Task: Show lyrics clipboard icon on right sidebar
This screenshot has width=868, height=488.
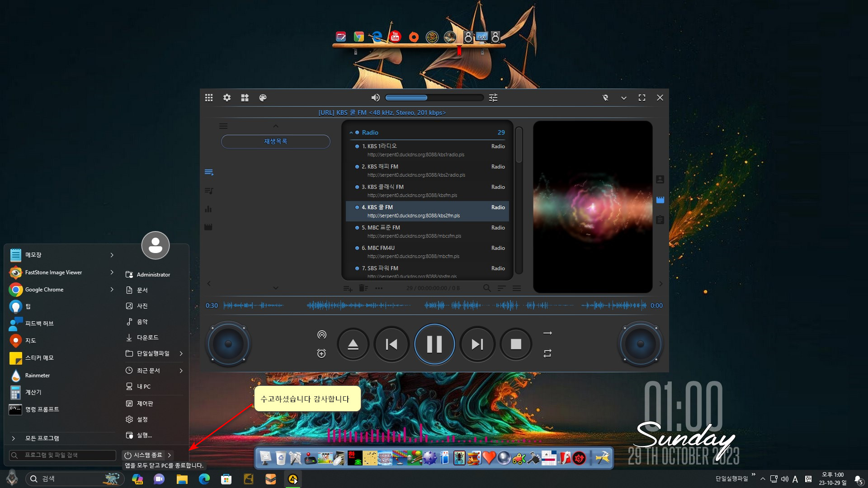Action: click(x=660, y=220)
